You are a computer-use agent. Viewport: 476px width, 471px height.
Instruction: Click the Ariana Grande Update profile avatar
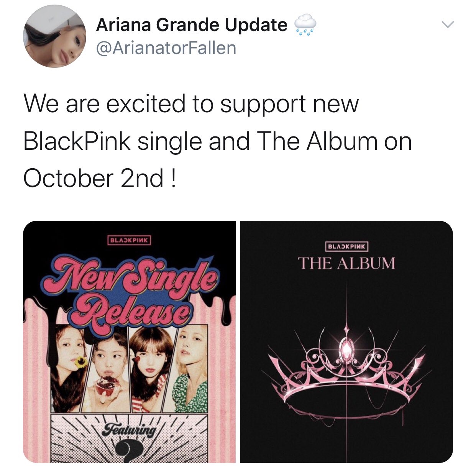pos(55,36)
